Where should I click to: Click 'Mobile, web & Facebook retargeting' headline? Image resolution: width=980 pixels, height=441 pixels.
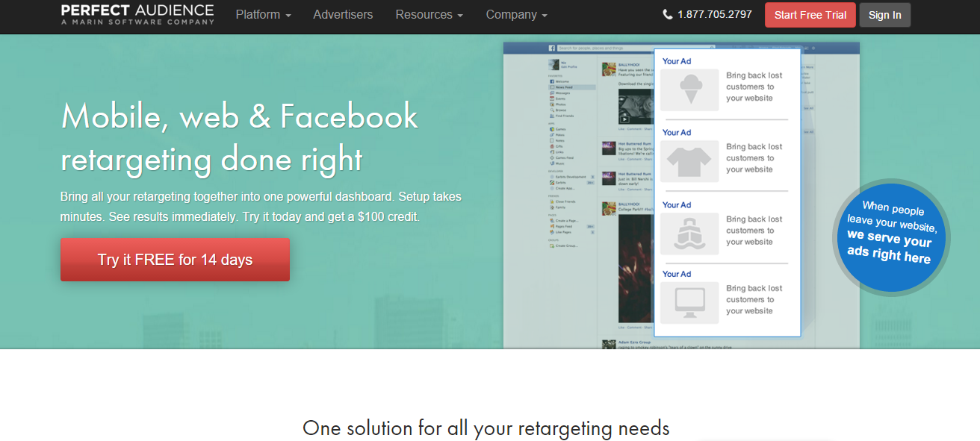pyautogui.click(x=240, y=137)
